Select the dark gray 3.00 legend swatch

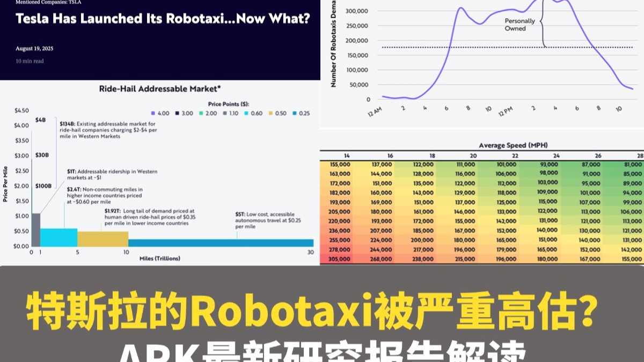tap(177, 113)
